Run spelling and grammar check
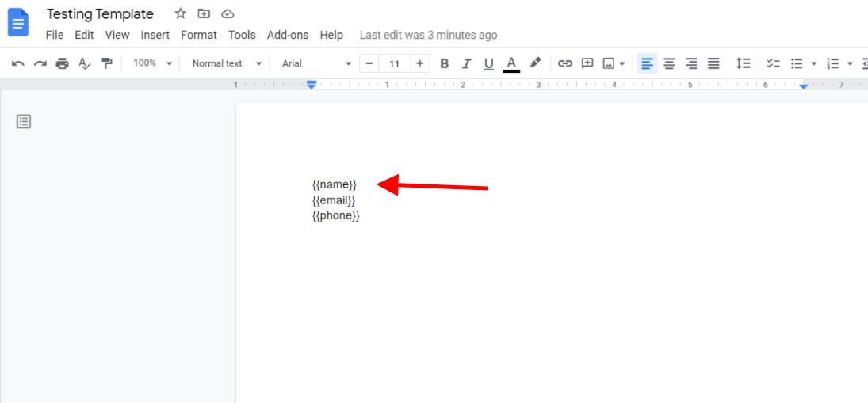This screenshot has height=403, width=868. click(x=85, y=63)
